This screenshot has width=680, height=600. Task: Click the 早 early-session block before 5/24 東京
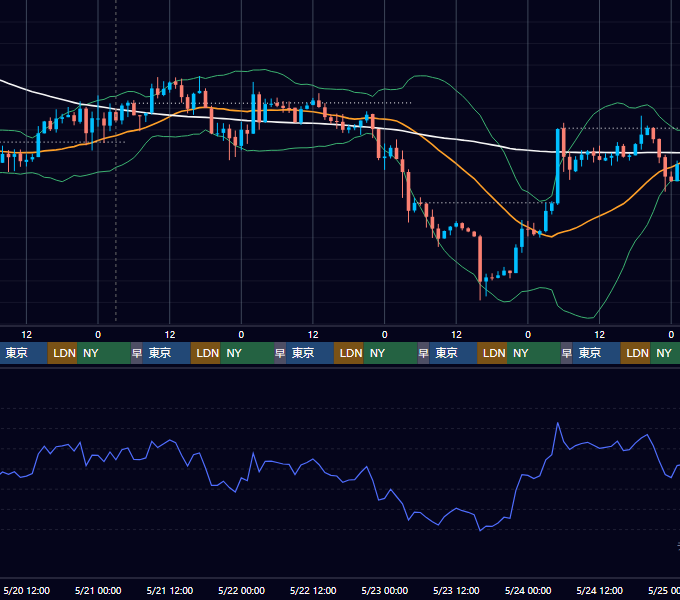click(x=566, y=353)
